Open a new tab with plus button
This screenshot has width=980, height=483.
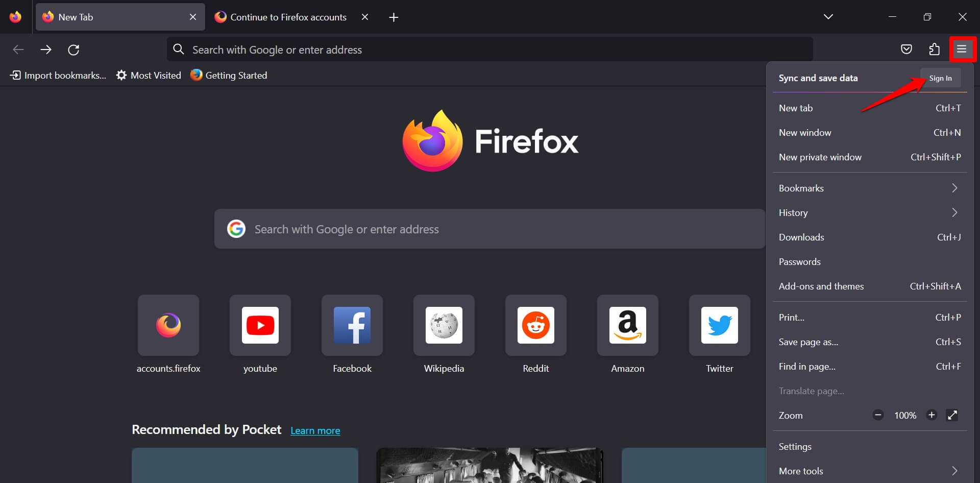pos(394,17)
